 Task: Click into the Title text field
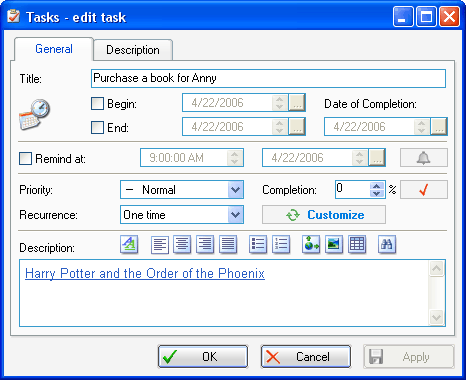coord(268,78)
